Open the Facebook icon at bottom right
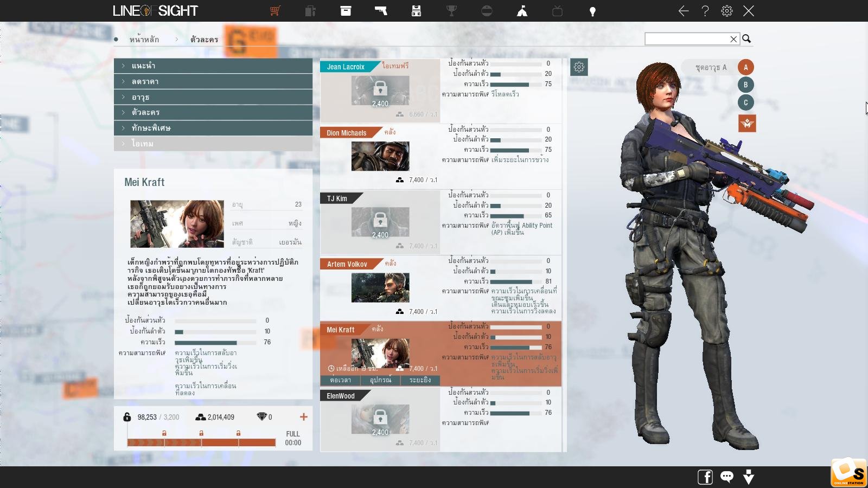The image size is (868, 488). click(705, 477)
